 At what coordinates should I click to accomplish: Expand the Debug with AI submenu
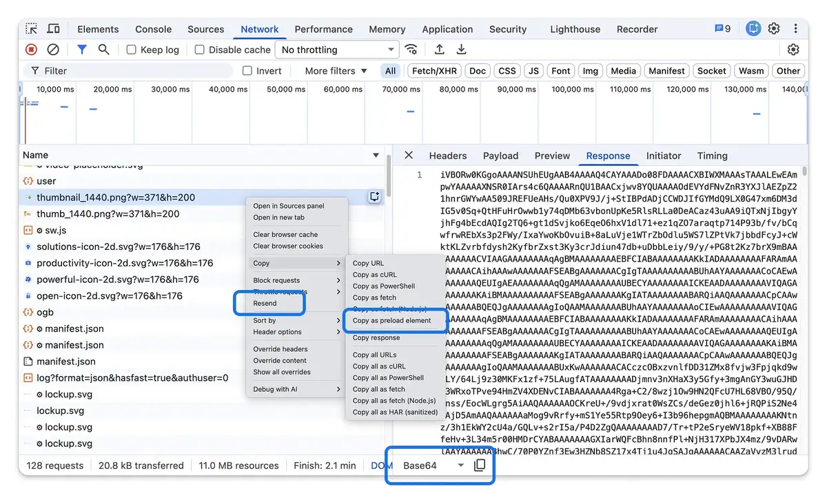pos(296,389)
